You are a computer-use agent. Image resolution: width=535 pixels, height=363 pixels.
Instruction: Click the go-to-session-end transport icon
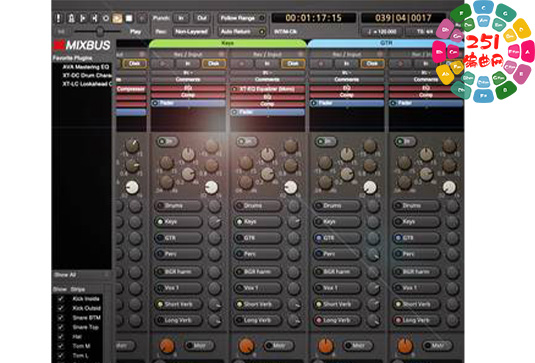pyautogui.click(x=95, y=18)
